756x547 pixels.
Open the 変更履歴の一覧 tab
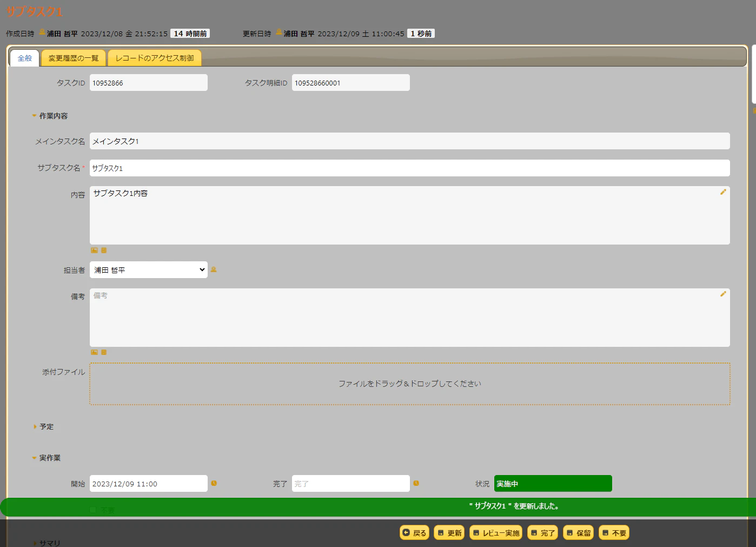click(x=74, y=58)
